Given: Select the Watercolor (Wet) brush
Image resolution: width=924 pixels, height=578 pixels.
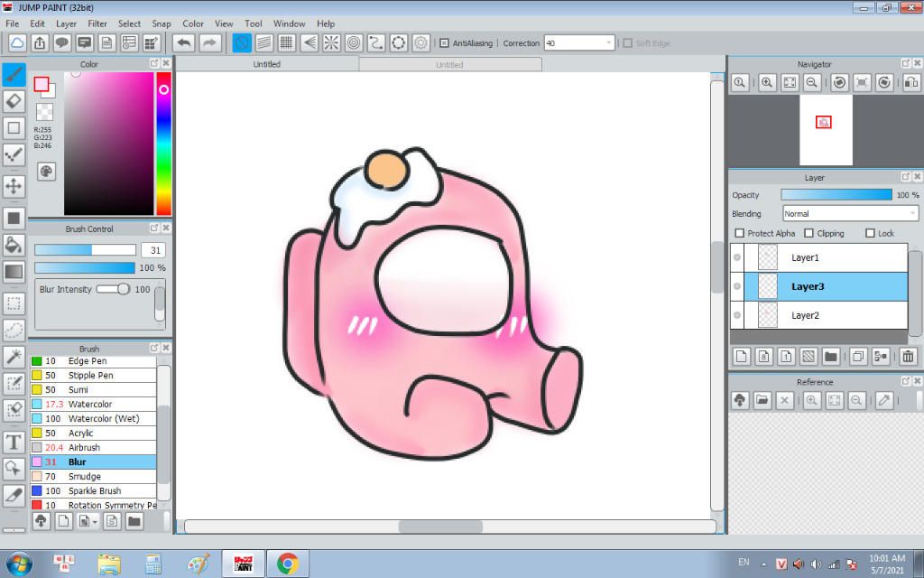Looking at the screenshot, I should click(x=93, y=419).
